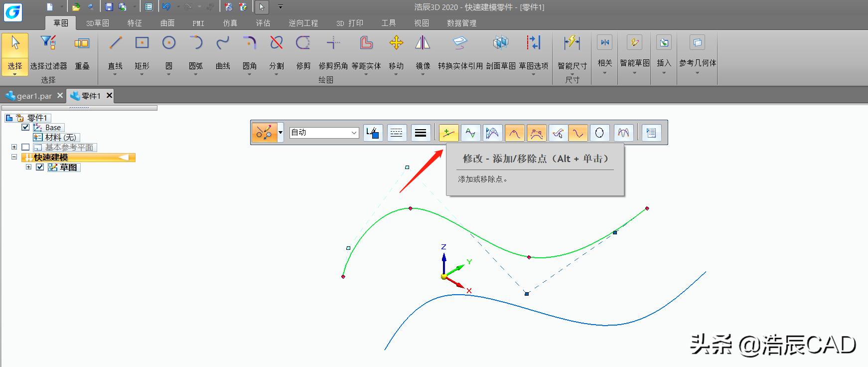Viewport: 868px width, 367px height.
Task: Open the customize quick access toolbar arrow
Action: pyautogui.click(x=281, y=7)
